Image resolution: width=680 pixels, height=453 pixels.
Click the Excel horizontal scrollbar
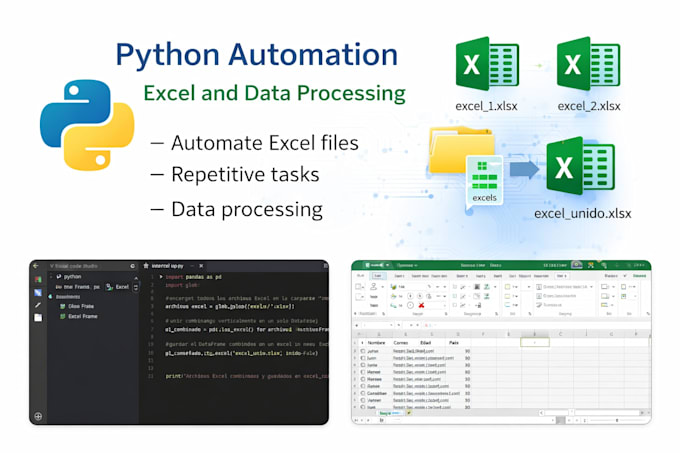592,413
